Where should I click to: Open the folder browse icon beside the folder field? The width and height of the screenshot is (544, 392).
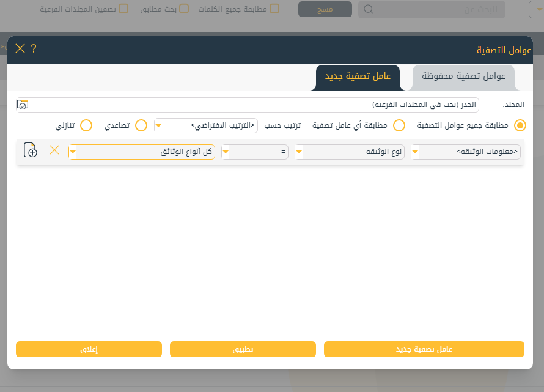pos(23,105)
